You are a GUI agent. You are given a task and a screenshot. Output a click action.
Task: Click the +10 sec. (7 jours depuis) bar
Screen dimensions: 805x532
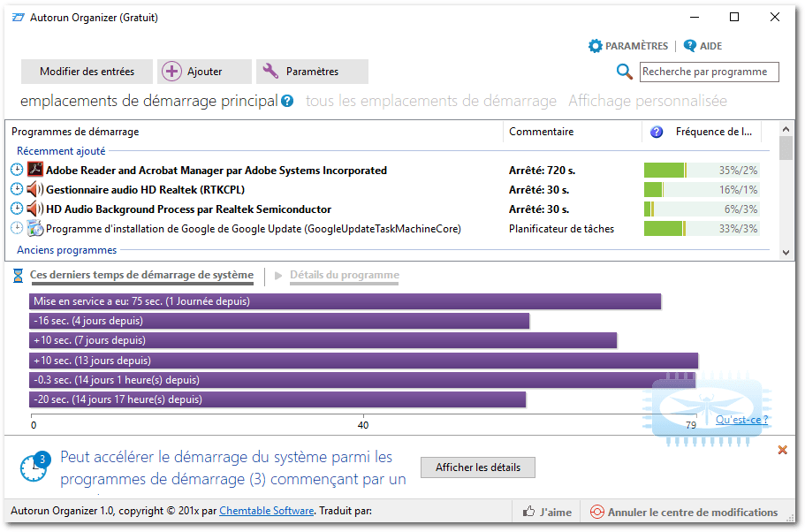323,340
